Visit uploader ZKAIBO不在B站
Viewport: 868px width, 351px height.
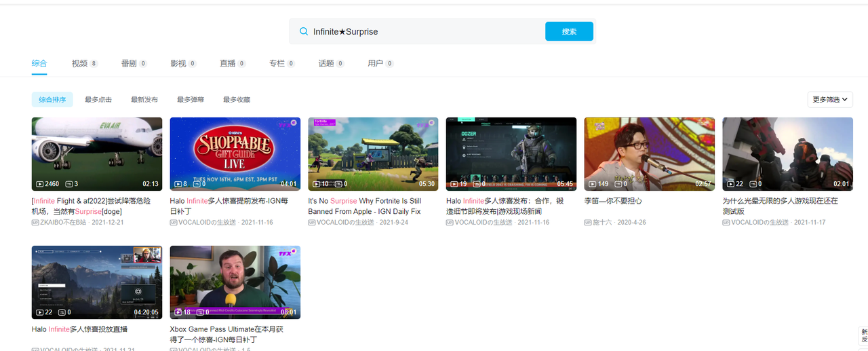click(x=64, y=222)
